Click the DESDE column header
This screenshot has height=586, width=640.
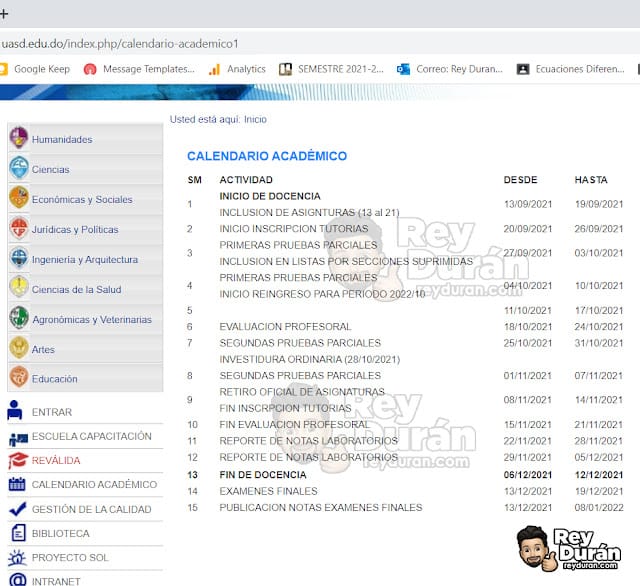(520, 180)
